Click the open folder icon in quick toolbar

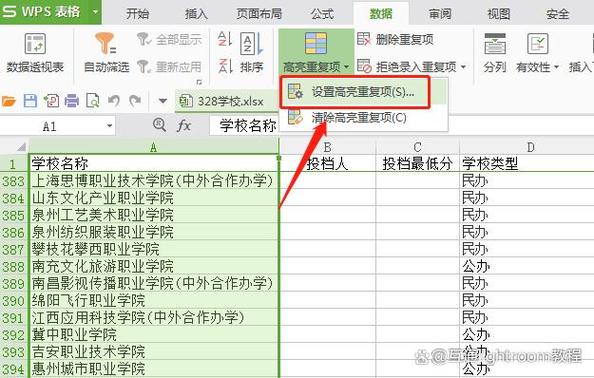tap(9, 101)
